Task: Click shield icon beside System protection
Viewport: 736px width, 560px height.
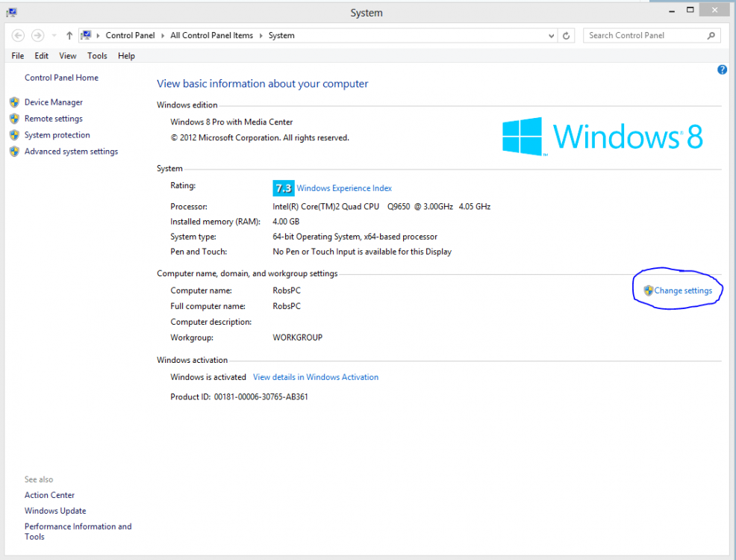Action: point(14,135)
